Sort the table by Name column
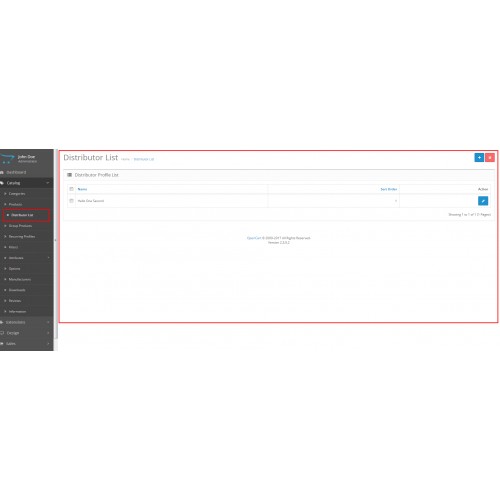This screenshot has width=500, height=500. click(x=82, y=189)
